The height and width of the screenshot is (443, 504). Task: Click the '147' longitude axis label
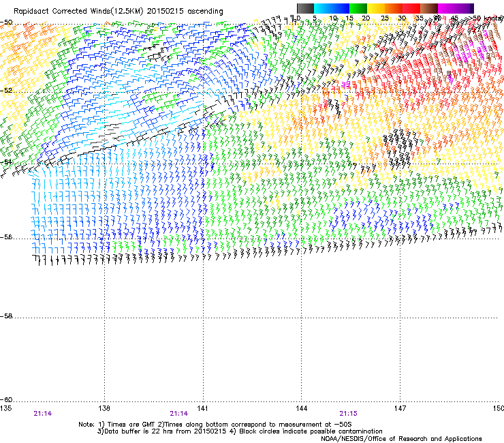click(x=400, y=408)
